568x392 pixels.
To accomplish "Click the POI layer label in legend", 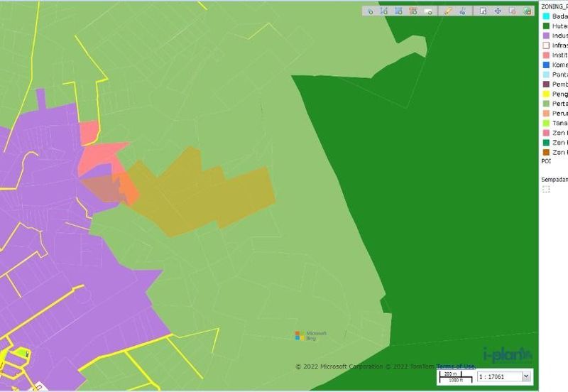I will (x=546, y=161).
